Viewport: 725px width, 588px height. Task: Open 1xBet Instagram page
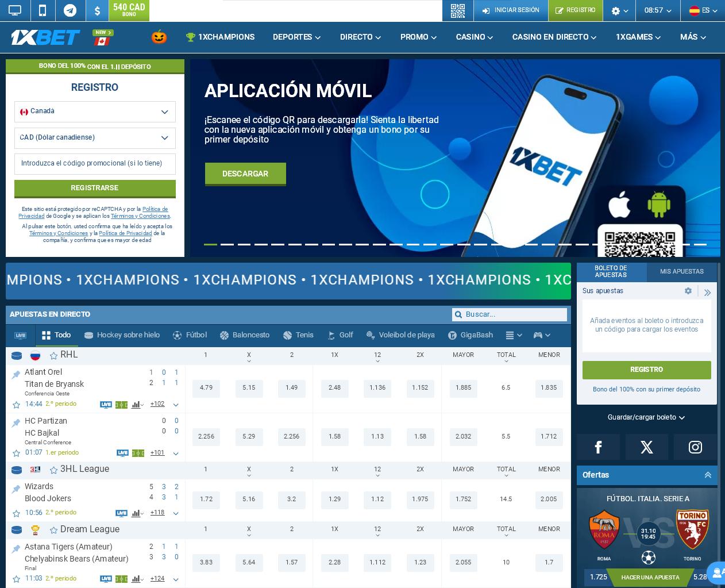tap(695, 447)
